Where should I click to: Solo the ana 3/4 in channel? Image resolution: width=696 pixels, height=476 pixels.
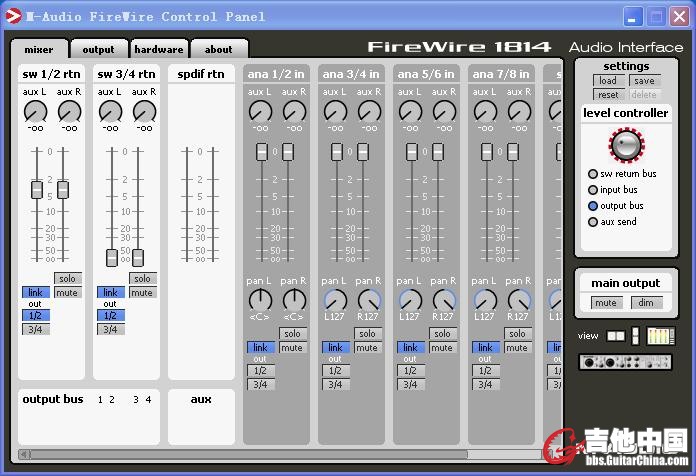[367, 334]
